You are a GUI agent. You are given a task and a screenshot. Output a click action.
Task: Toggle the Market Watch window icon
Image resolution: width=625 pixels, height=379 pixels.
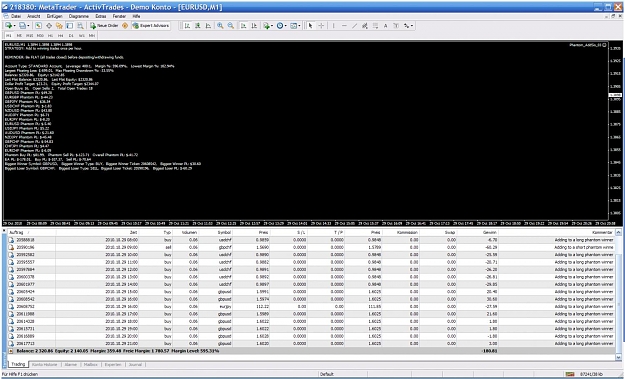click(38, 26)
